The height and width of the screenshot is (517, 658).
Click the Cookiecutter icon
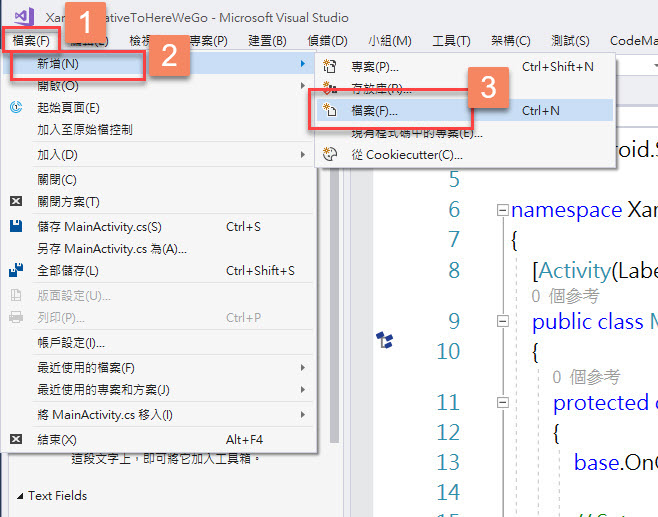(329, 154)
